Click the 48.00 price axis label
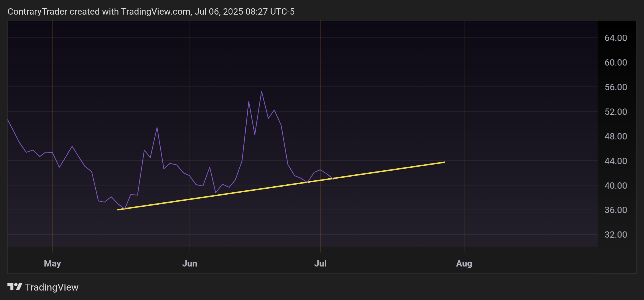Image resolution: width=644 pixels, height=300 pixels. click(x=616, y=136)
